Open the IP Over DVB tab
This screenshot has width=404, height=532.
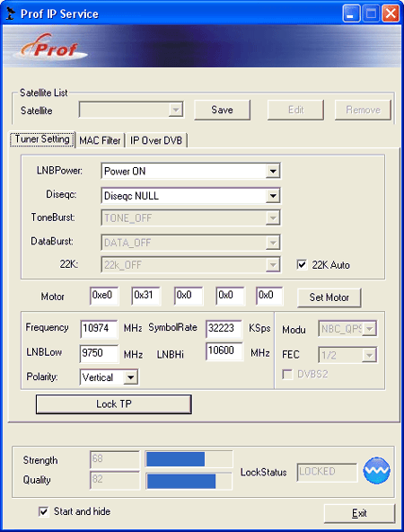tap(156, 140)
